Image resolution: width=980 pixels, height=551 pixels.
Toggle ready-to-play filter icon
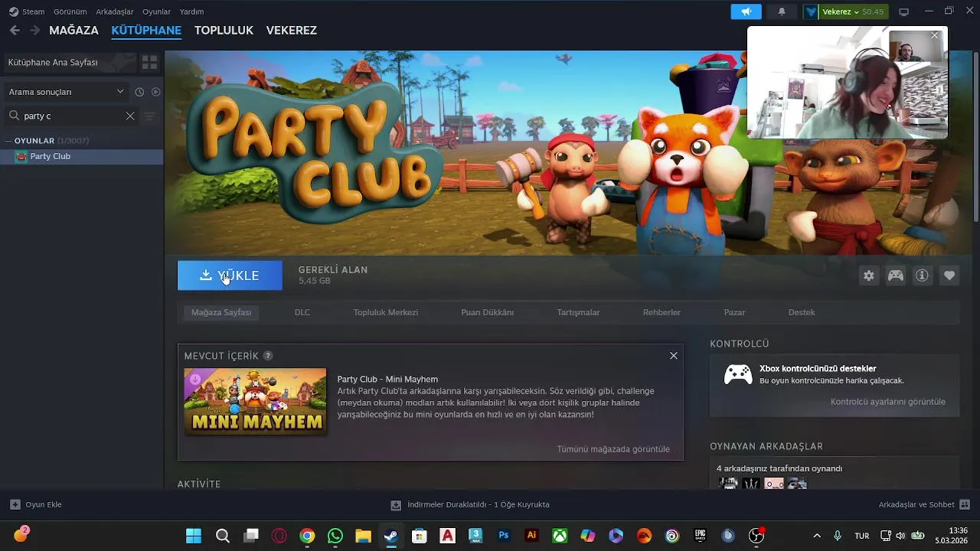tap(155, 92)
